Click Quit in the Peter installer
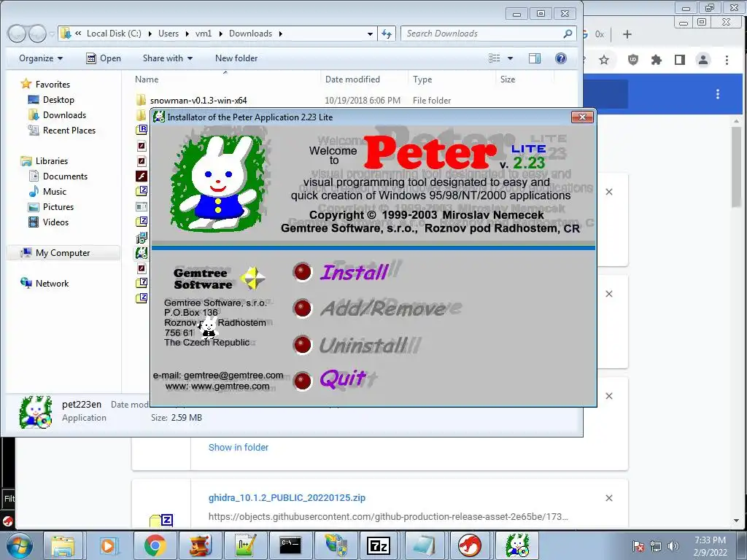Viewport: 747px width, 560px height. pyautogui.click(x=343, y=379)
